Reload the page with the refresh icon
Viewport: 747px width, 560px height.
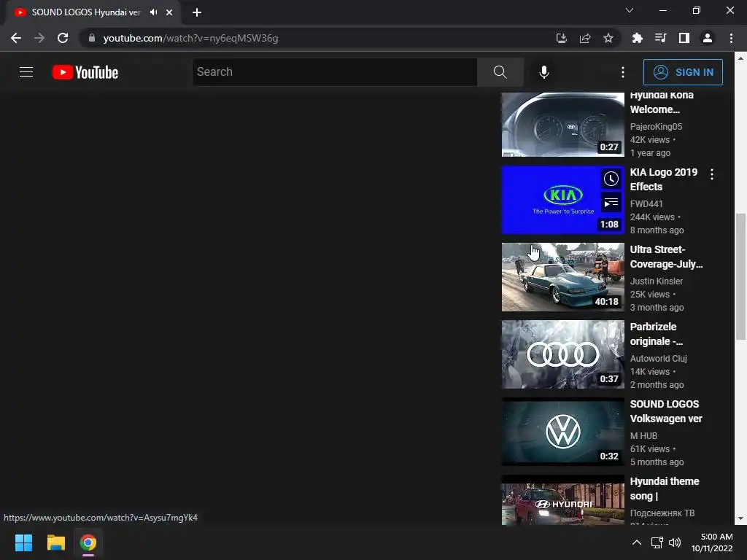tap(63, 38)
